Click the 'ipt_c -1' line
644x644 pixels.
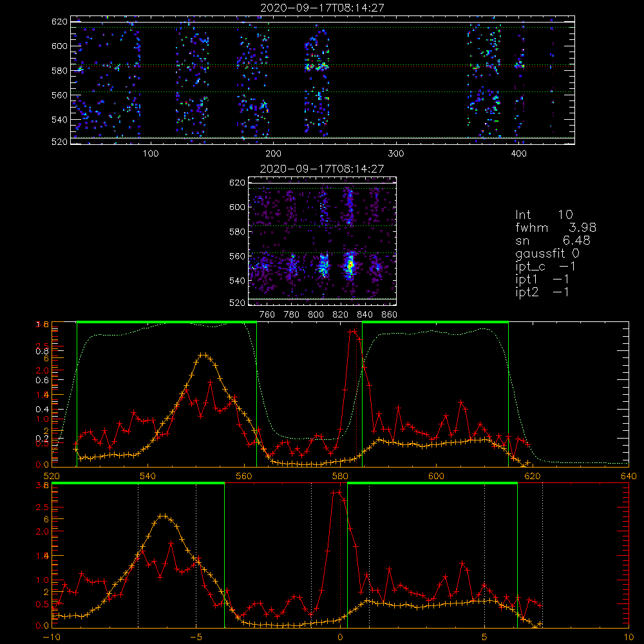pos(545,267)
